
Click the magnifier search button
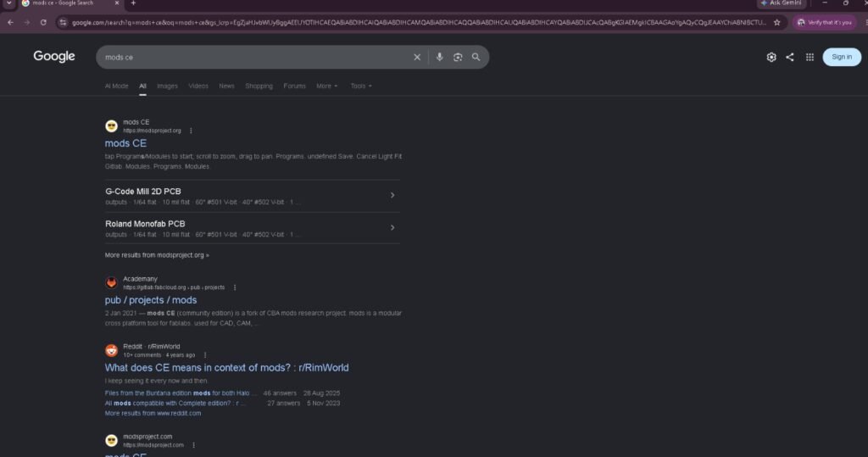(x=476, y=57)
